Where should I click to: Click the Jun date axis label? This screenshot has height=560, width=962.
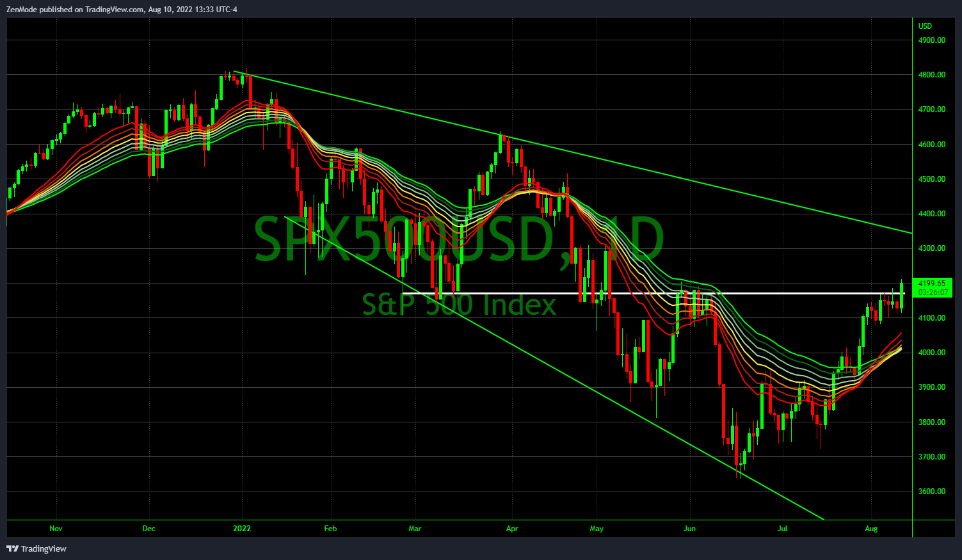[689, 529]
